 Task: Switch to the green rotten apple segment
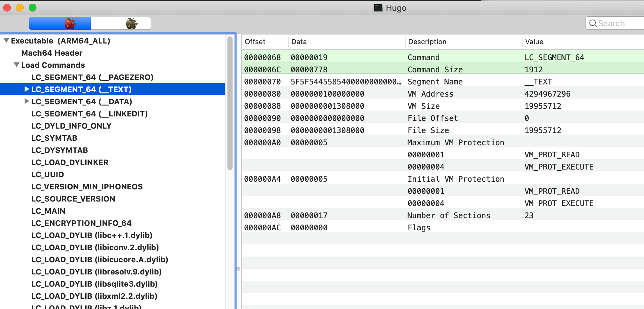(x=121, y=23)
